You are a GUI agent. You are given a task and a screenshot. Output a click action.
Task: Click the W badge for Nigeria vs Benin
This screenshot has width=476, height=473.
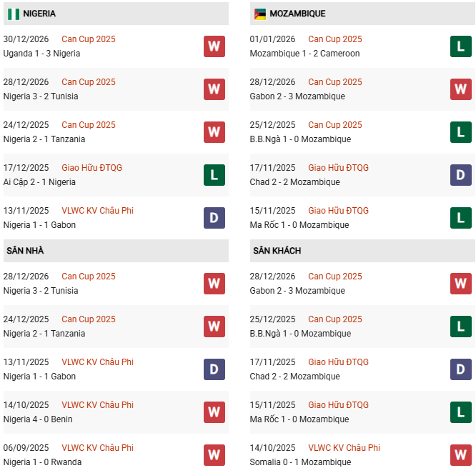[214, 412]
